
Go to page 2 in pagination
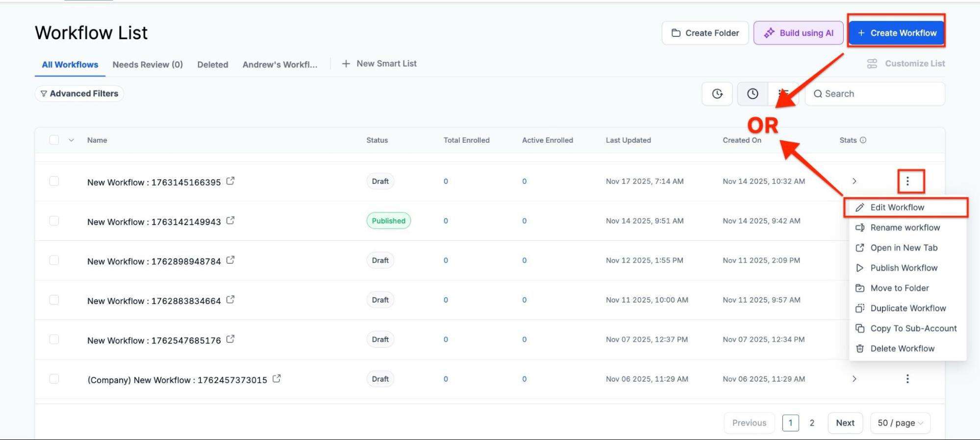coord(812,423)
